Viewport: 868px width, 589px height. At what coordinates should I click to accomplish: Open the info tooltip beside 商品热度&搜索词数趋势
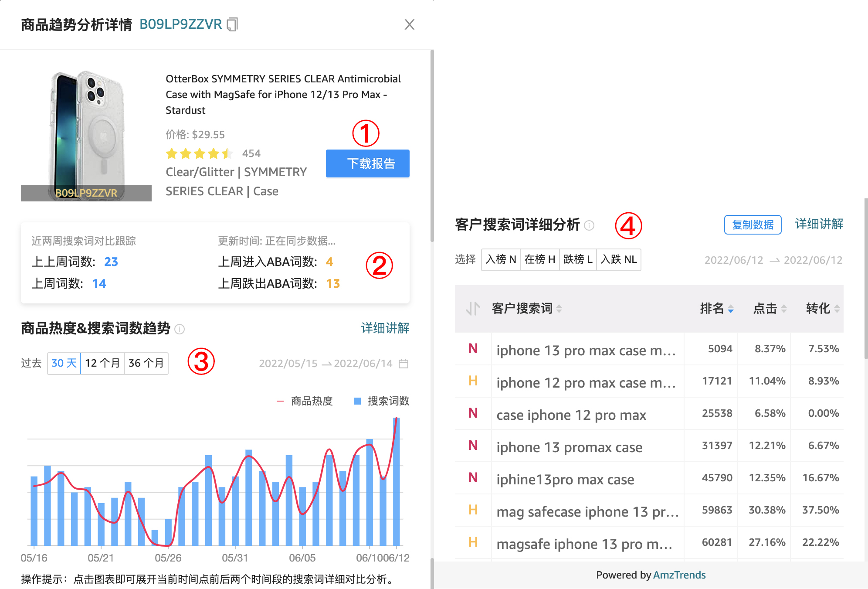click(x=180, y=329)
